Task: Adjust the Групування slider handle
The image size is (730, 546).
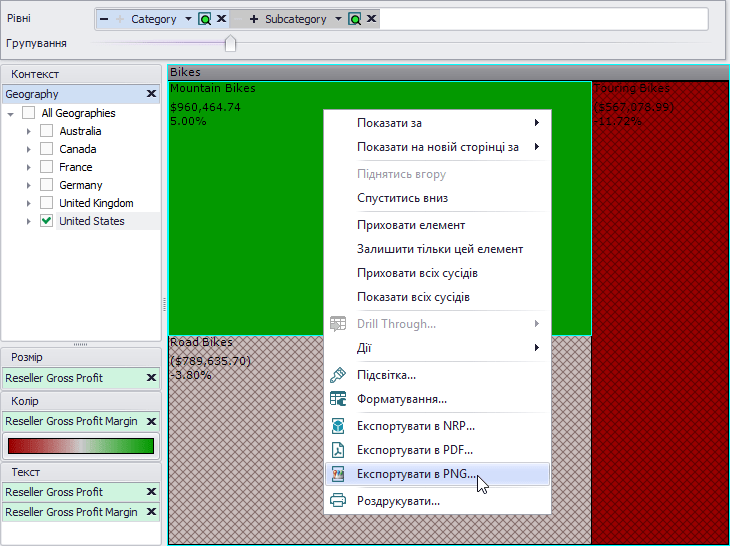Action: [x=230, y=44]
